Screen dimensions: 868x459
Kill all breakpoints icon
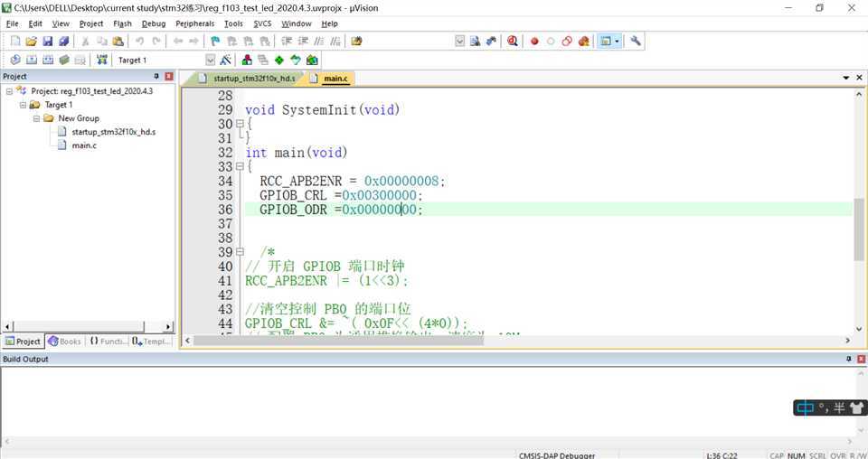tap(583, 41)
